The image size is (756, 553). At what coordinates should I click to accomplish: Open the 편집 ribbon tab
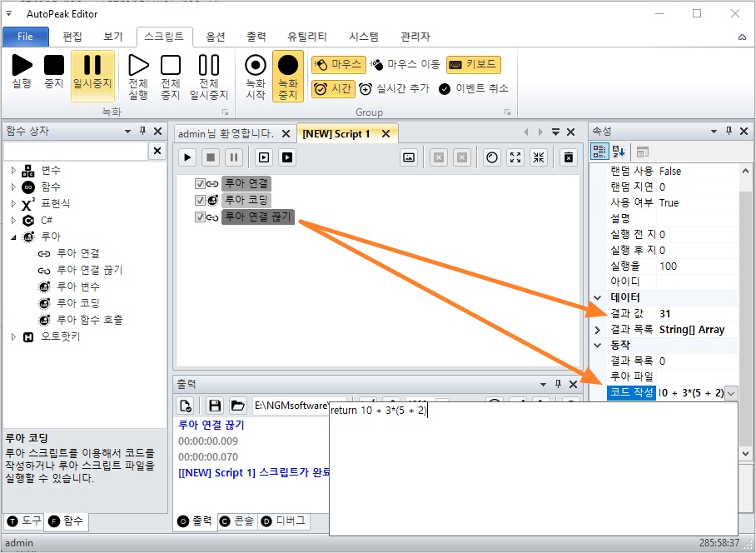click(72, 37)
